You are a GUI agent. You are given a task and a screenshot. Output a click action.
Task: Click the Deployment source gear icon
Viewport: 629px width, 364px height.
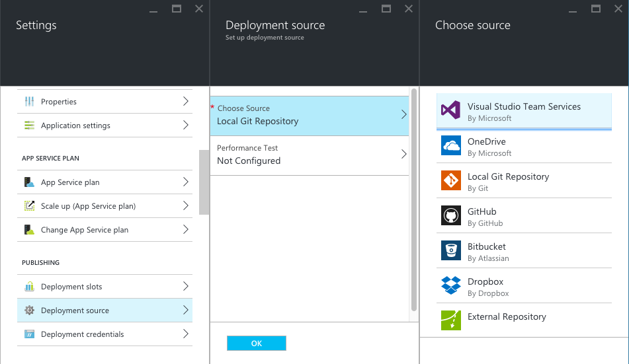29,310
